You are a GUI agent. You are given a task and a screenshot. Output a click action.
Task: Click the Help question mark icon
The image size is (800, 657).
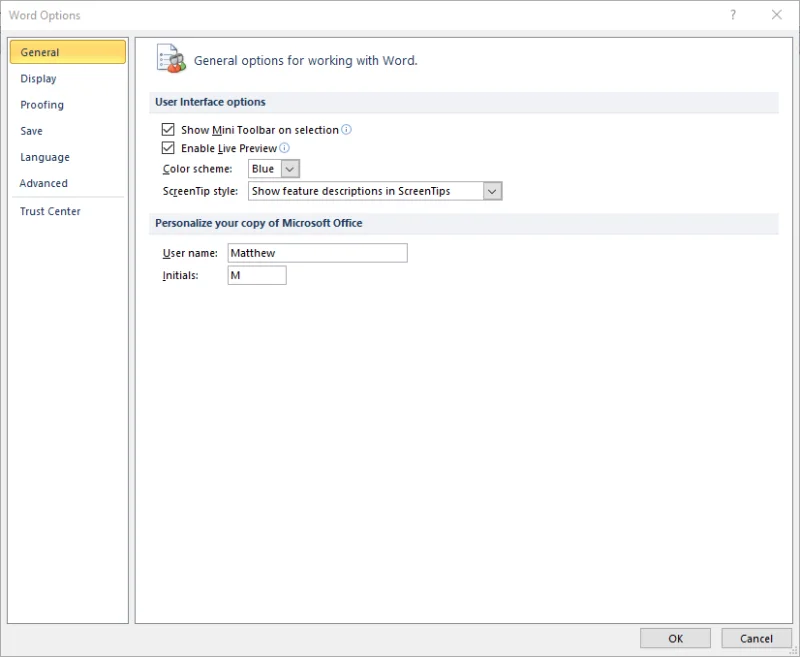coord(733,15)
